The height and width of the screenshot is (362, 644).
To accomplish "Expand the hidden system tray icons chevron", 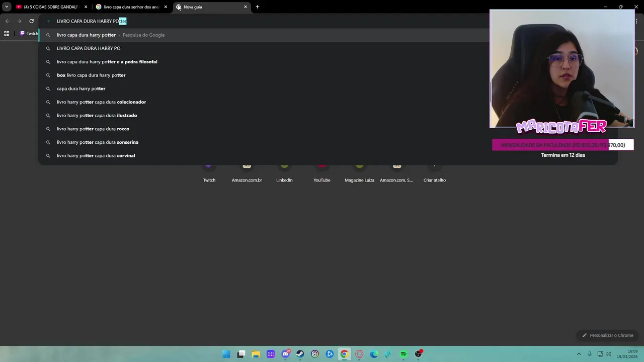I will click(x=579, y=354).
